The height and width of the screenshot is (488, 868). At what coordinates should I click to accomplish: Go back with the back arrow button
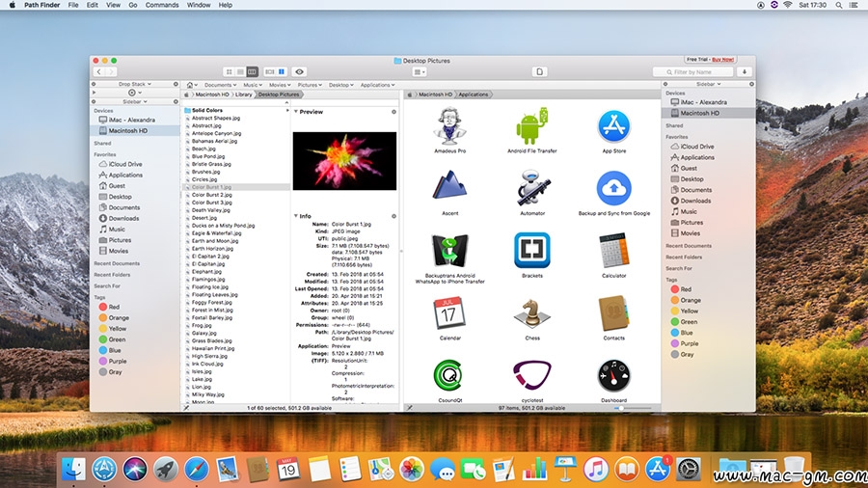click(x=99, y=72)
